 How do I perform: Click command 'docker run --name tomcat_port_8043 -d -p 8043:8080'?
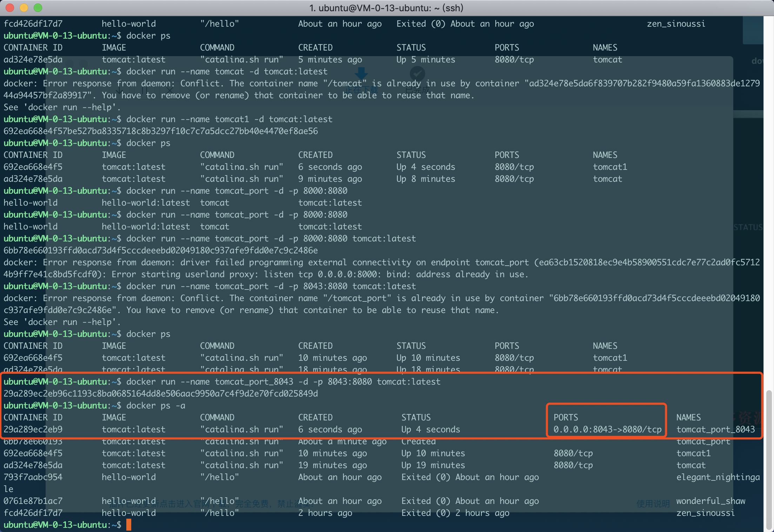click(x=249, y=382)
